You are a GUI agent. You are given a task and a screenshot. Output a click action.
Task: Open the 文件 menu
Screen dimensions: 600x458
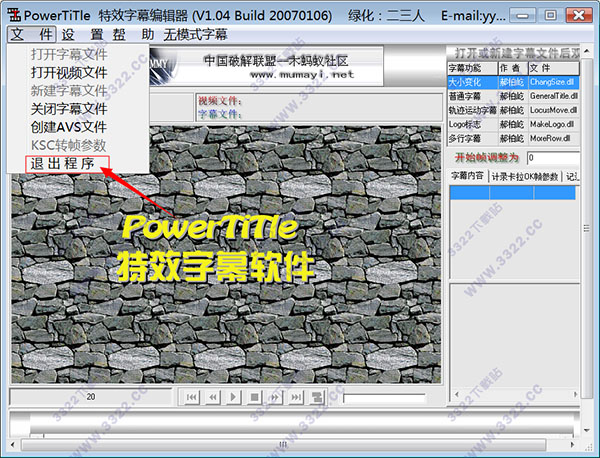[31, 34]
